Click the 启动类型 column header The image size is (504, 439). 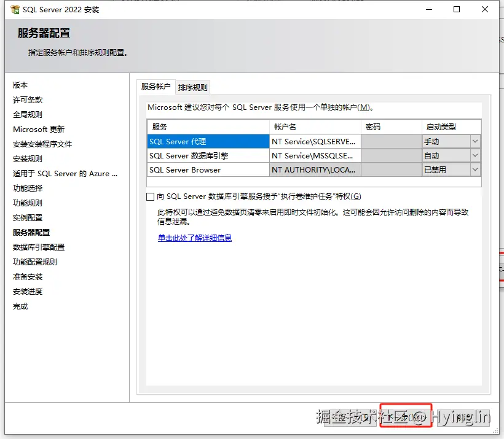(x=451, y=127)
